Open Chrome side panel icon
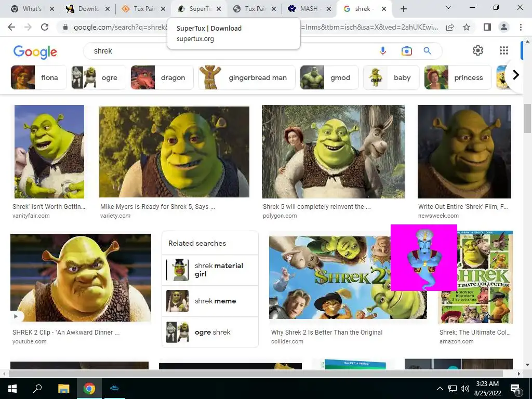Image resolution: width=532 pixels, height=399 pixels. click(x=487, y=27)
